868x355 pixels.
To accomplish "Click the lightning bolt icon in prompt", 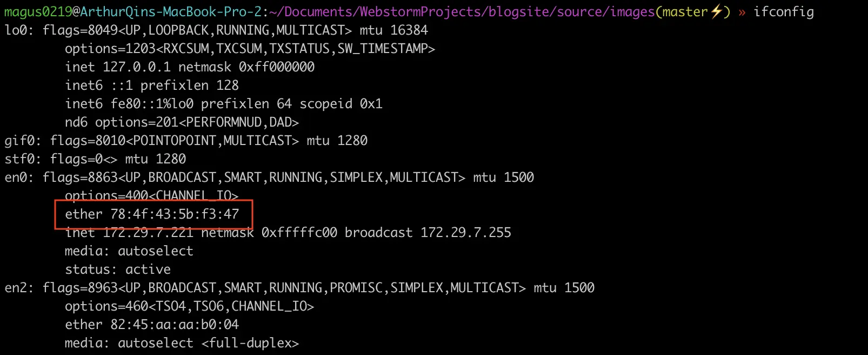I will tap(717, 11).
